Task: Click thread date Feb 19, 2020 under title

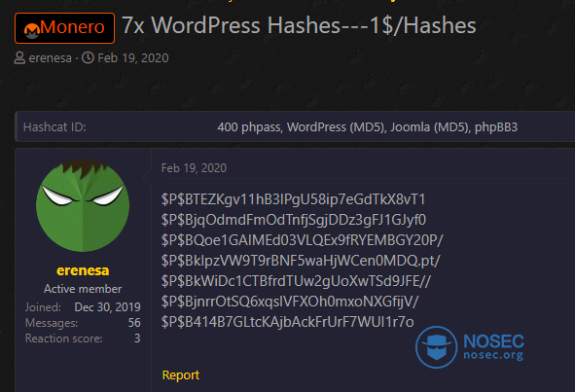Action: [133, 58]
